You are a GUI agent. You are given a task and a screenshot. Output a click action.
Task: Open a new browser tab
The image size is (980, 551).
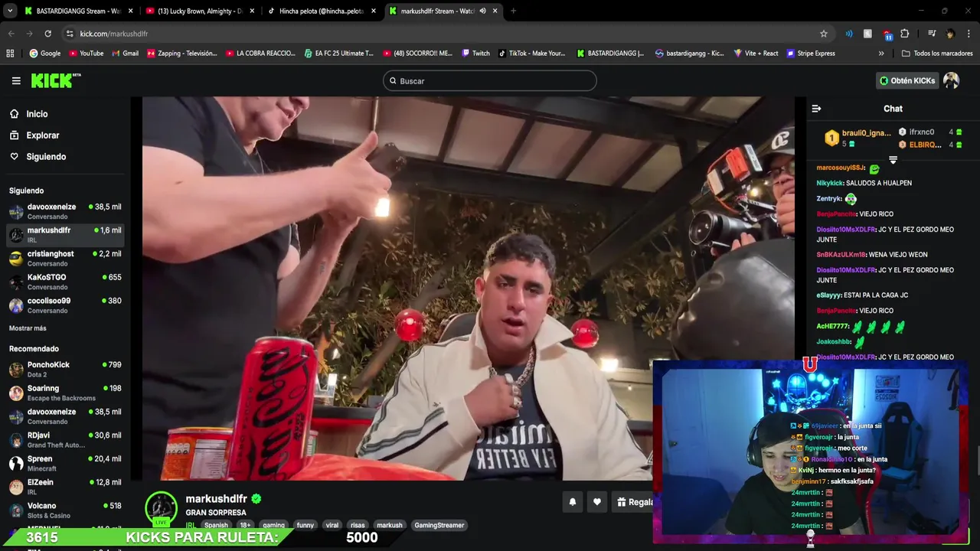(513, 11)
